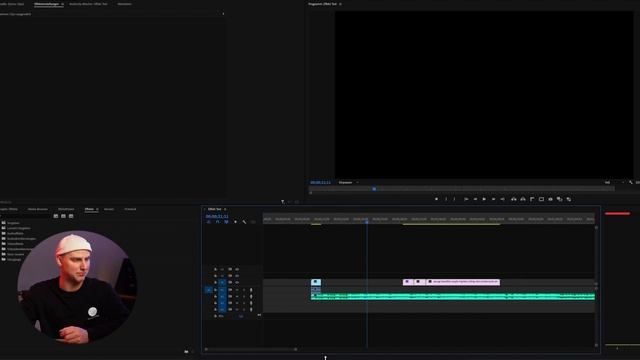Toggle insert sequences as nests icon
Screen dimensions: 640x360
pos(209,222)
